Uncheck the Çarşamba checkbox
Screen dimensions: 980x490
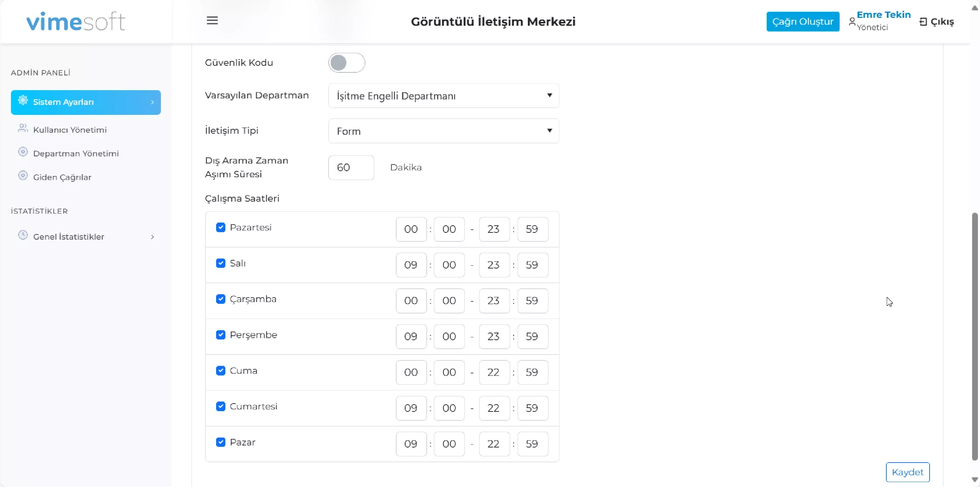point(221,299)
